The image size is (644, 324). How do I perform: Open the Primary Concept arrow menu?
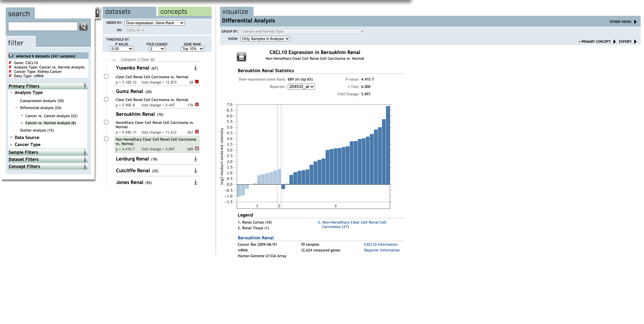pyautogui.click(x=614, y=42)
